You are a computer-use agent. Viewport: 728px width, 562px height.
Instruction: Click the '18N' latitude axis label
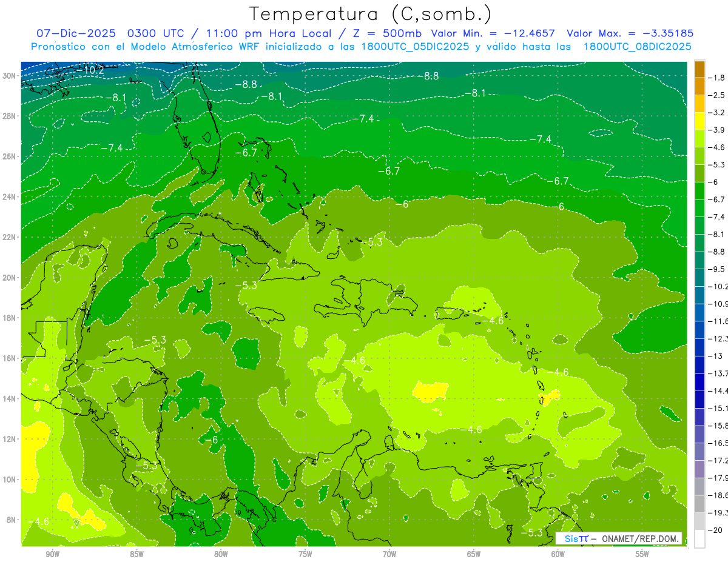10,318
